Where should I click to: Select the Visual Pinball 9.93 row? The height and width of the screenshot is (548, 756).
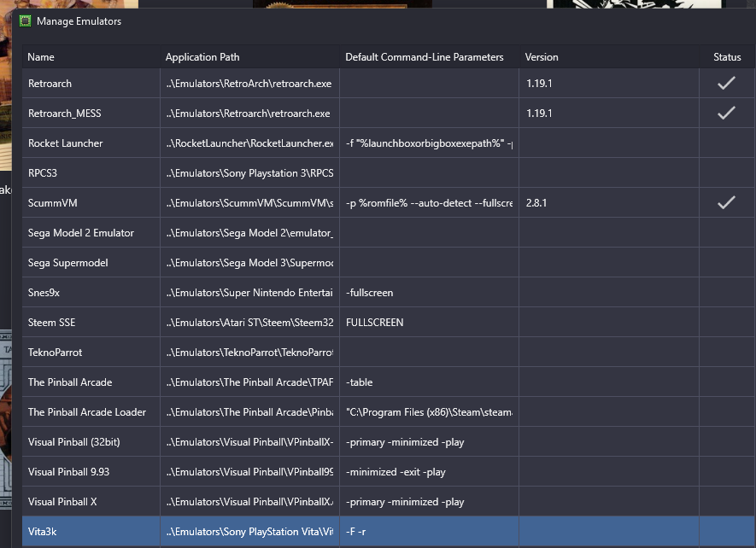pyautogui.click(x=71, y=472)
